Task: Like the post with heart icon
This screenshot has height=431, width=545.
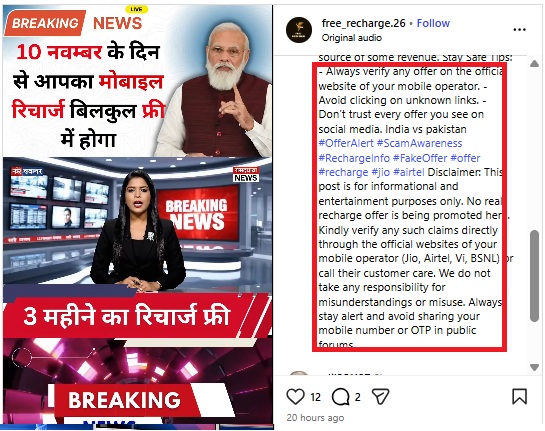Action: 295,397
